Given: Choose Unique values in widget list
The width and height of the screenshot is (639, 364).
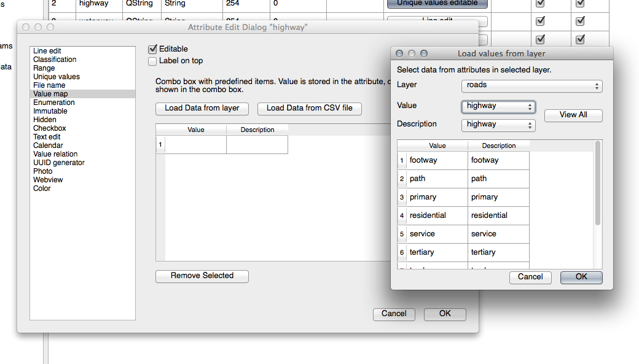Looking at the screenshot, I should coord(57,77).
